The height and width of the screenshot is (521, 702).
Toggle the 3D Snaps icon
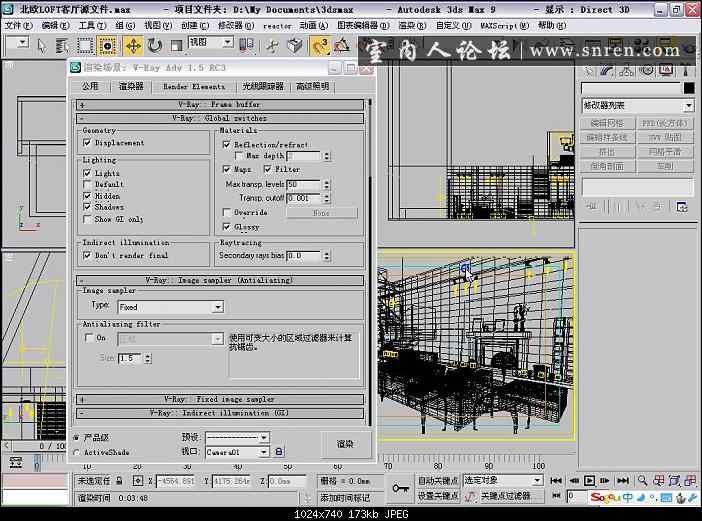coord(320,46)
